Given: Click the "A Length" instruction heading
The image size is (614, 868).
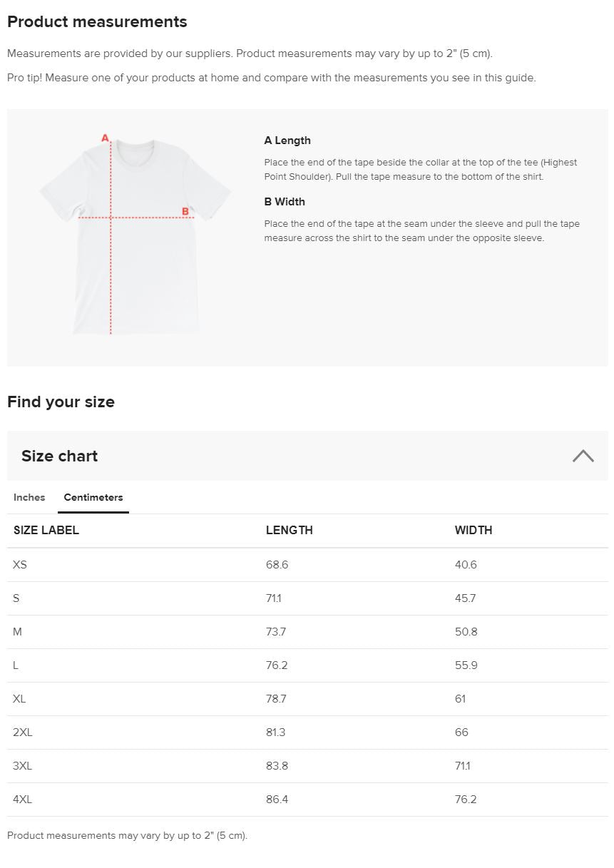Looking at the screenshot, I should (287, 141).
